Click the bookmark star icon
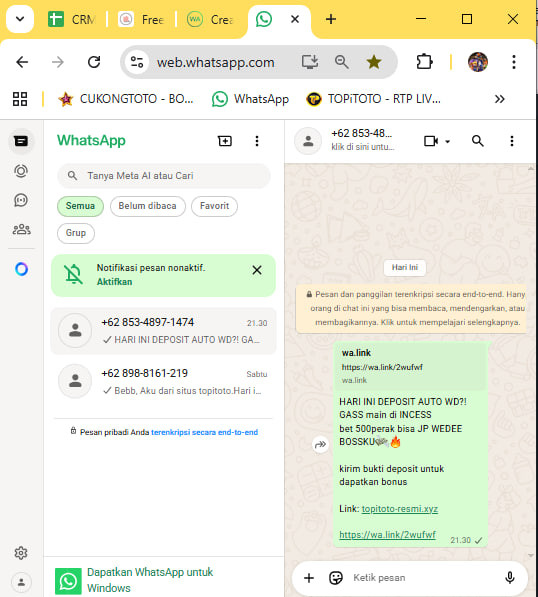This screenshot has height=597, width=538. coord(374,62)
